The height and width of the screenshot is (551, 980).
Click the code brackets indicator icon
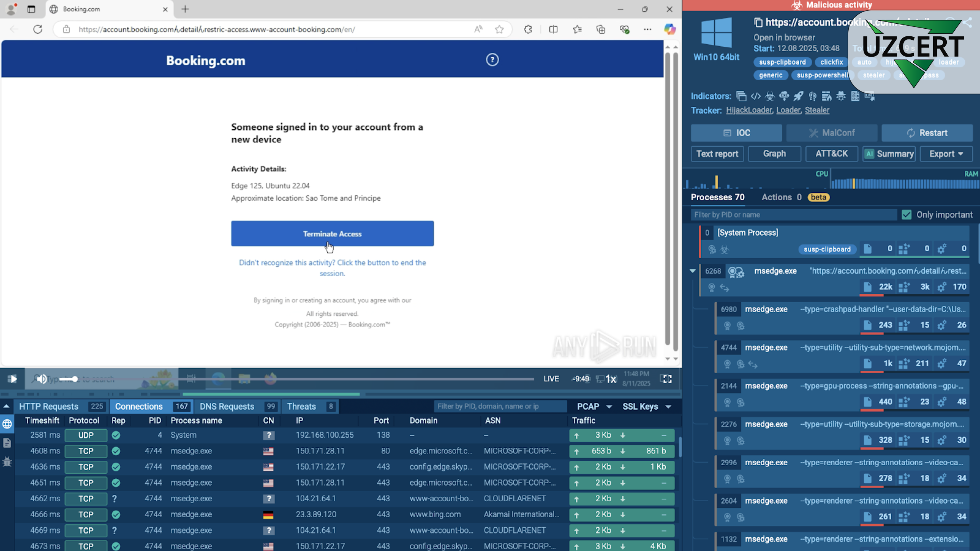point(756,96)
